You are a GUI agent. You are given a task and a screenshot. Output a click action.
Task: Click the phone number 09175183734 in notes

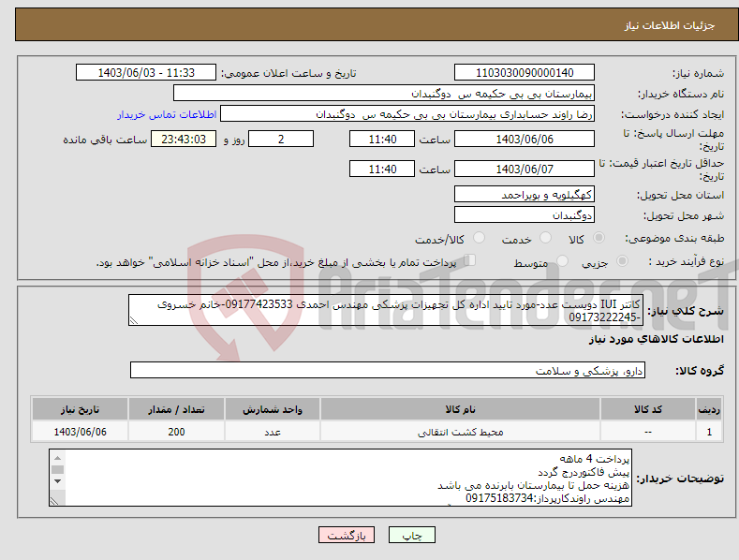click(499, 498)
